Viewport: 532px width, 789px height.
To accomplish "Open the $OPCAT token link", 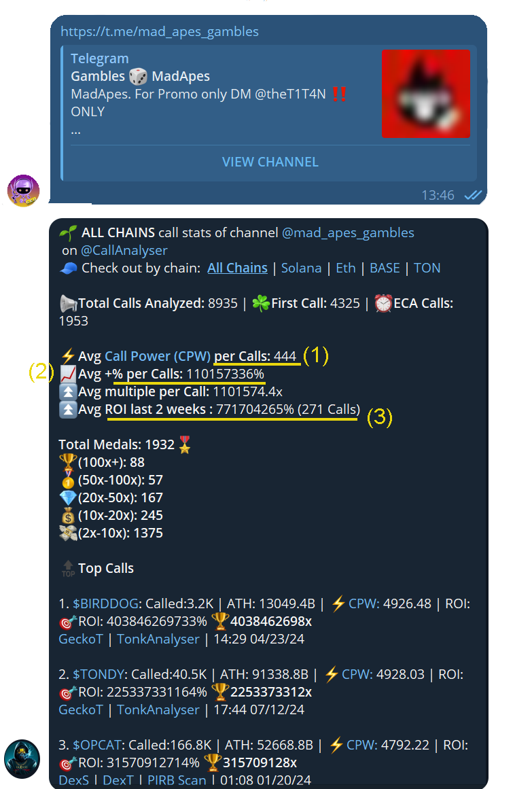I will click(x=97, y=746).
